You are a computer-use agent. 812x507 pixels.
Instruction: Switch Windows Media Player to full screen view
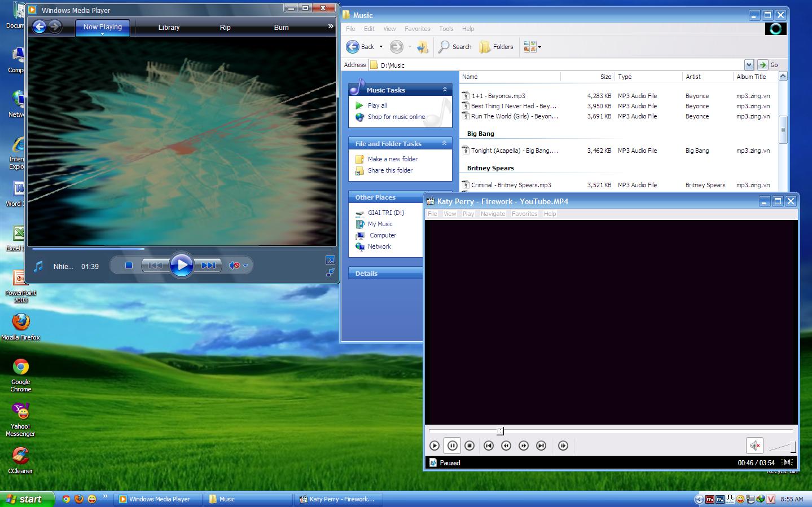(330, 260)
